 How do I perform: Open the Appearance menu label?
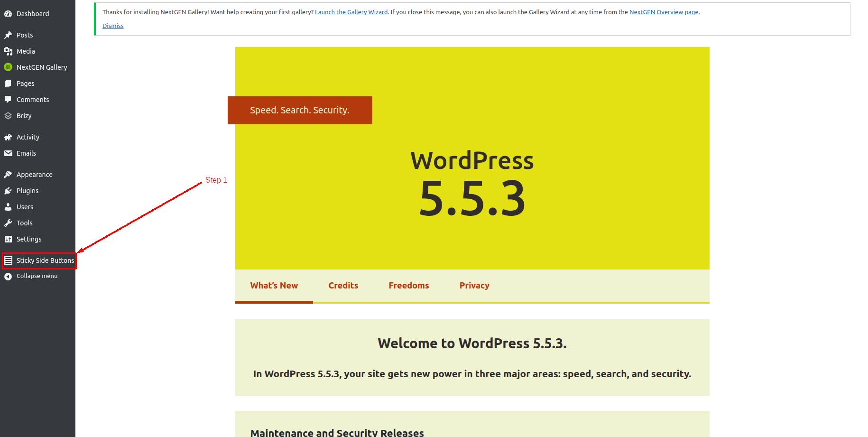(x=35, y=175)
